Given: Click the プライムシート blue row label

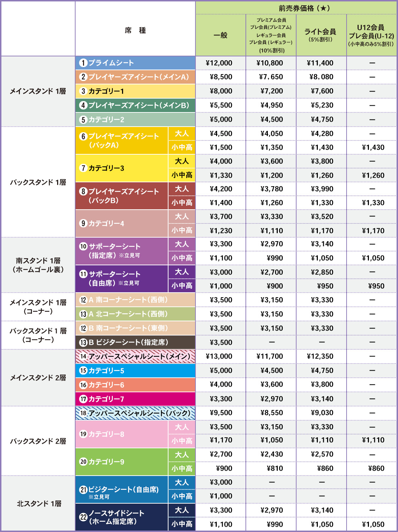Looking at the screenshot, I should [111, 63].
